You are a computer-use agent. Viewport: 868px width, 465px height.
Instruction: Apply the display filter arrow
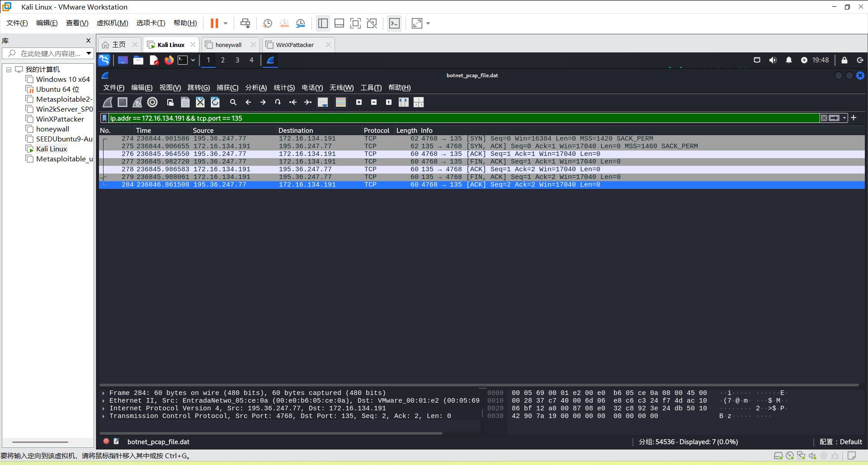click(835, 118)
